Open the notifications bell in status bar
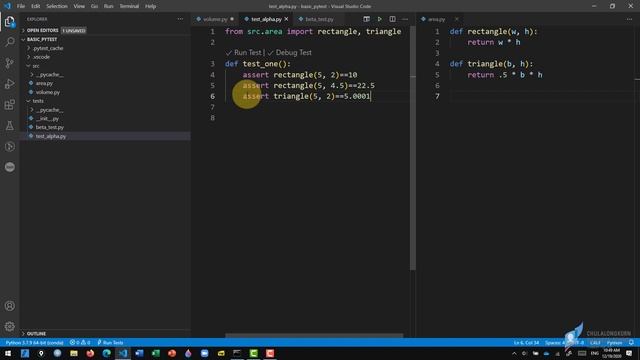The height and width of the screenshot is (360, 640). [631, 342]
